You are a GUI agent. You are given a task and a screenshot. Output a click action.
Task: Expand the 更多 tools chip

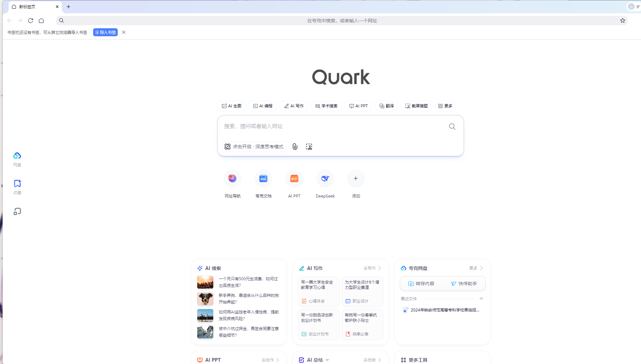(445, 106)
